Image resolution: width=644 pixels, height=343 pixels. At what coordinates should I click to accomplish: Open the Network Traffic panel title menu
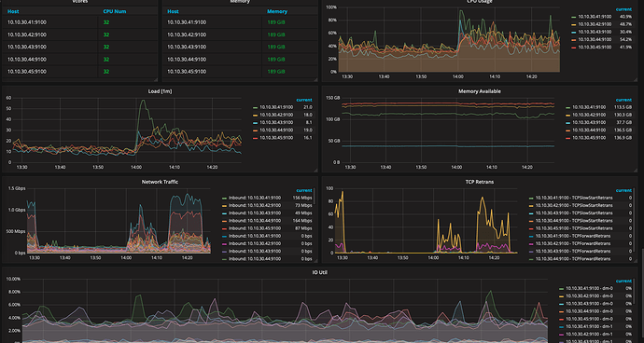click(x=160, y=182)
